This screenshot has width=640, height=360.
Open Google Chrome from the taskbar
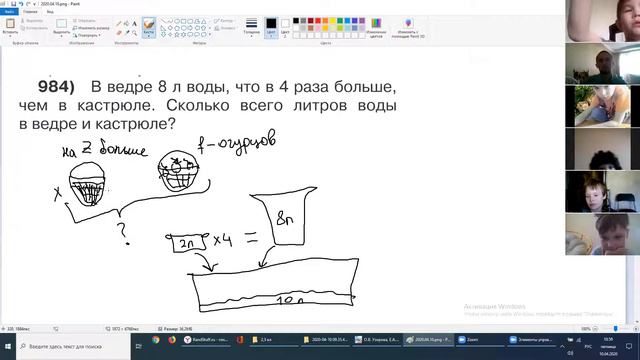(x=156, y=340)
